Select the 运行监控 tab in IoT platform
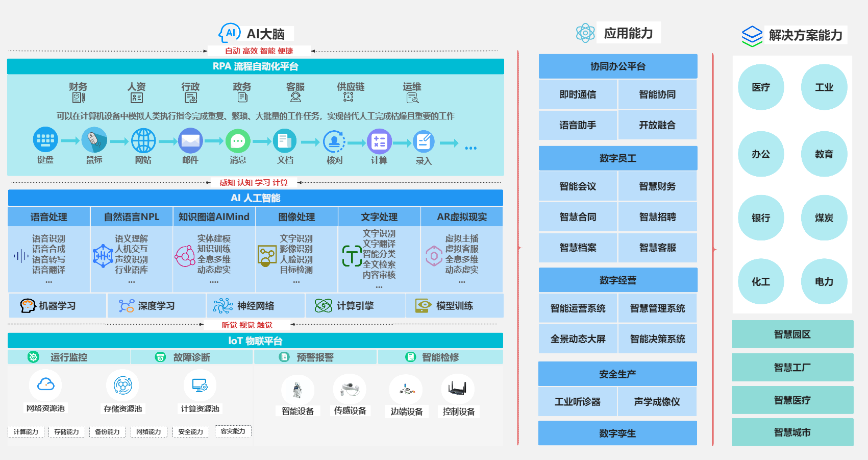 click(68, 357)
